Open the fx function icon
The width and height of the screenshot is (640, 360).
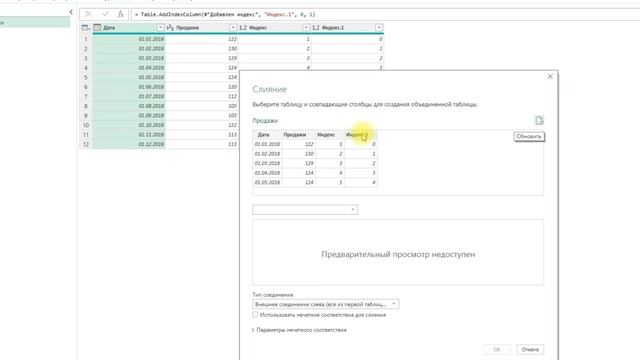[120, 14]
